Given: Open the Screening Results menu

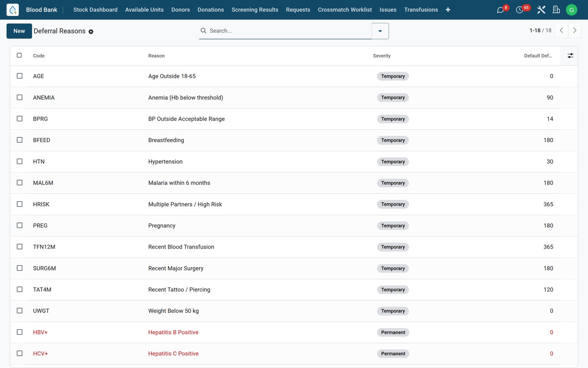Looking at the screenshot, I should tap(255, 10).
